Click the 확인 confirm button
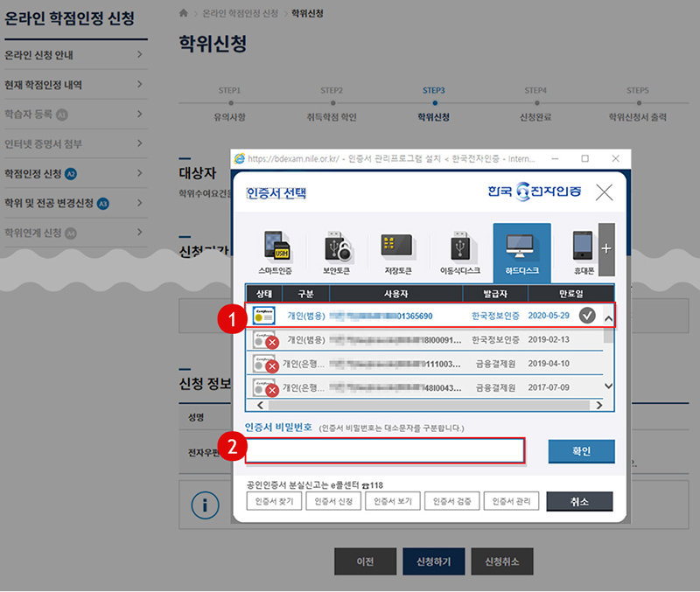The height and width of the screenshot is (592, 700). 581,451
